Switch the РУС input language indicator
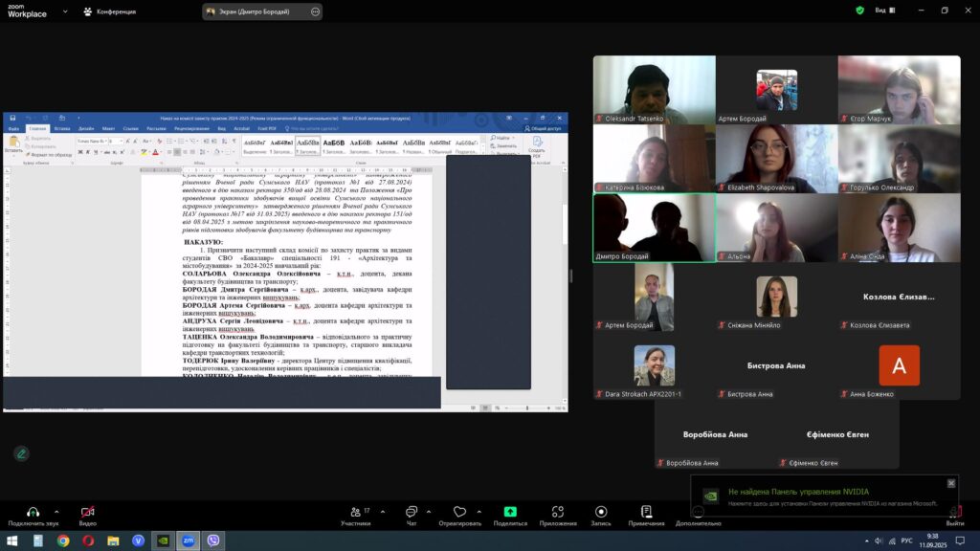Viewport: 980px width, 551px height. point(906,541)
